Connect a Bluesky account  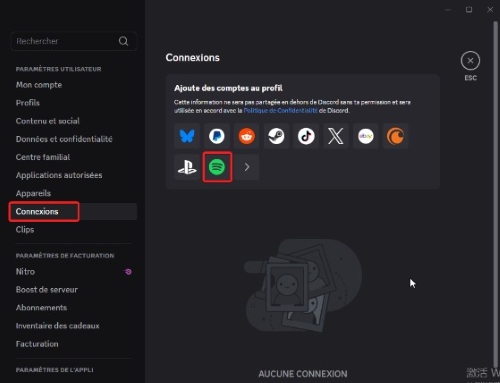coord(187,136)
